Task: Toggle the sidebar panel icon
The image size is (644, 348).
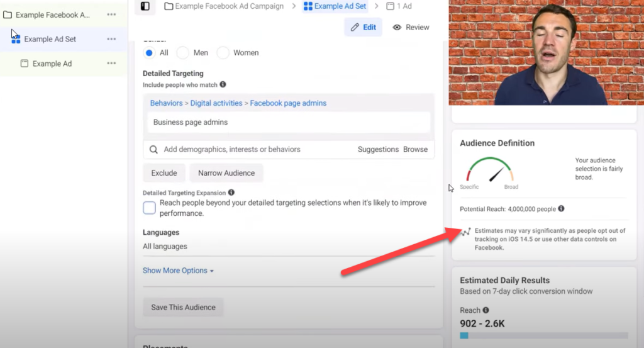Action: coord(145,6)
